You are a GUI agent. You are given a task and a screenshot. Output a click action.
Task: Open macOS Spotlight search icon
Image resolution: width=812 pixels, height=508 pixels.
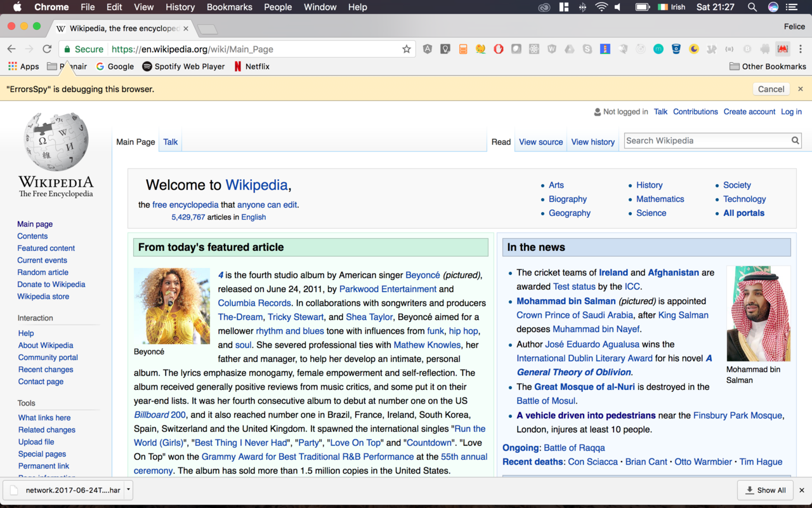click(x=752, y=7)
